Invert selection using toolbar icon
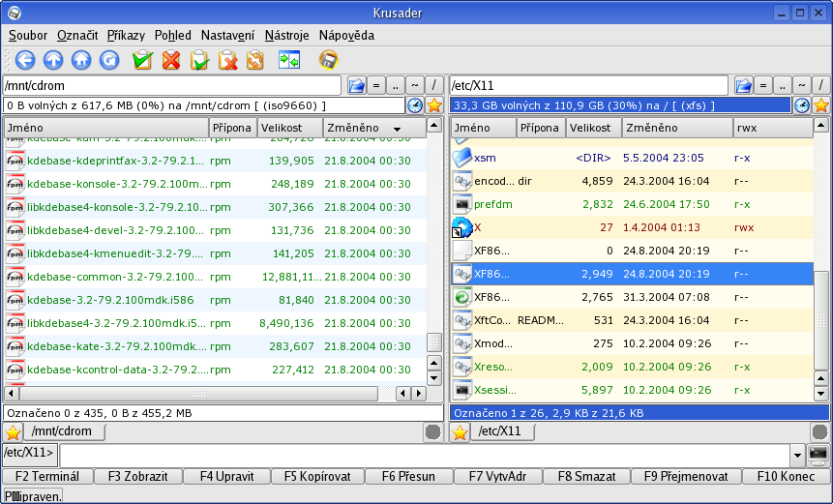Viewport: 833px width, 504px height. 255,60
